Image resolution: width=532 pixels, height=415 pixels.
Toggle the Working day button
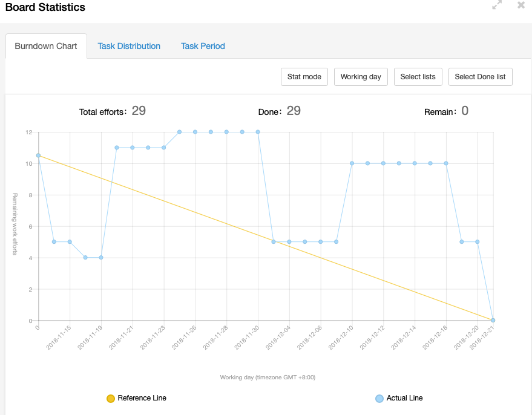pos(361,77)
